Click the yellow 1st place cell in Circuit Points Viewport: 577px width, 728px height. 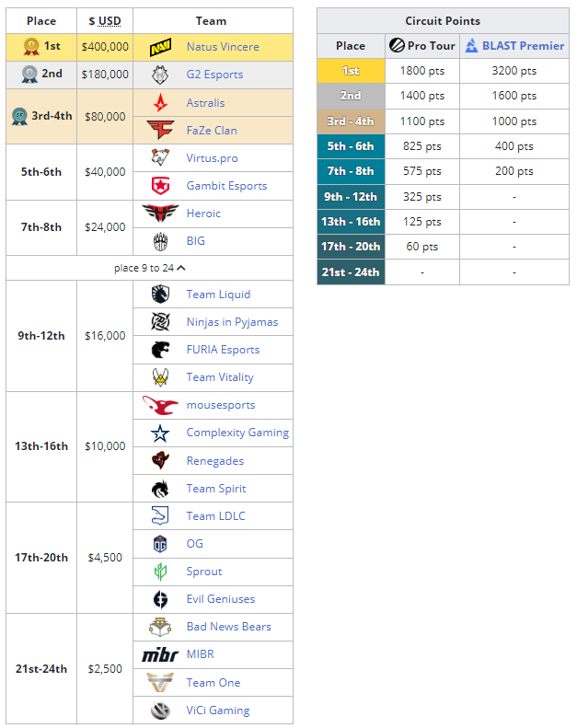point(351,70)
